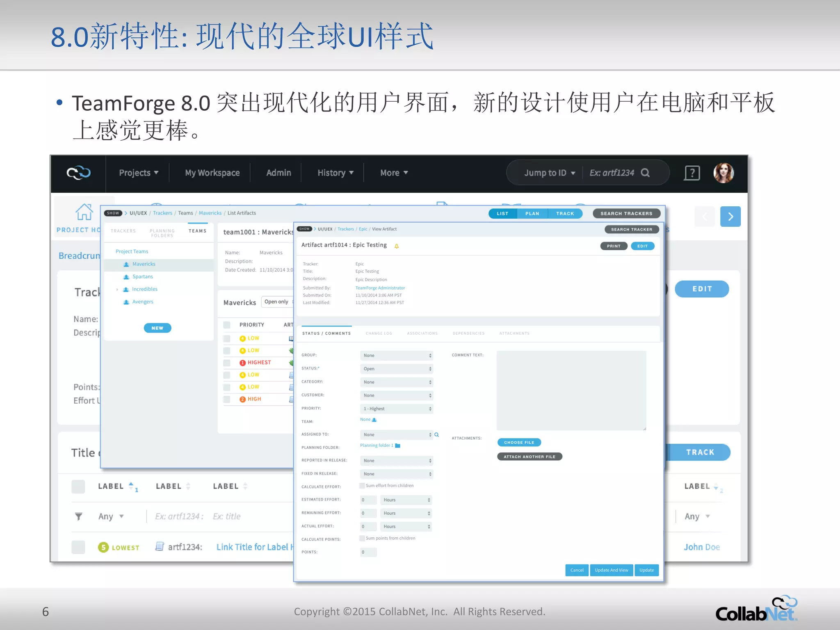Open the Open only filter dropdown
Screen dimensions: 840x630
278,302
